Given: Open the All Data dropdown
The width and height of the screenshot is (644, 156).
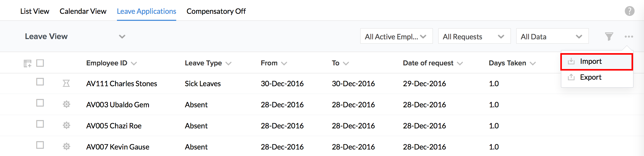Looking at the screenshot, I should (x=552, y=36).
